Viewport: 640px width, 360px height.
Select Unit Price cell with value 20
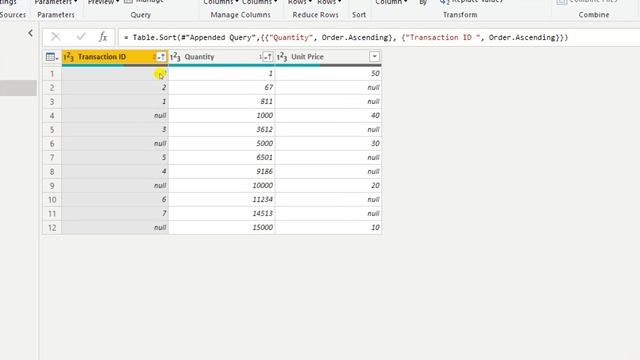(x=328, y=186)
